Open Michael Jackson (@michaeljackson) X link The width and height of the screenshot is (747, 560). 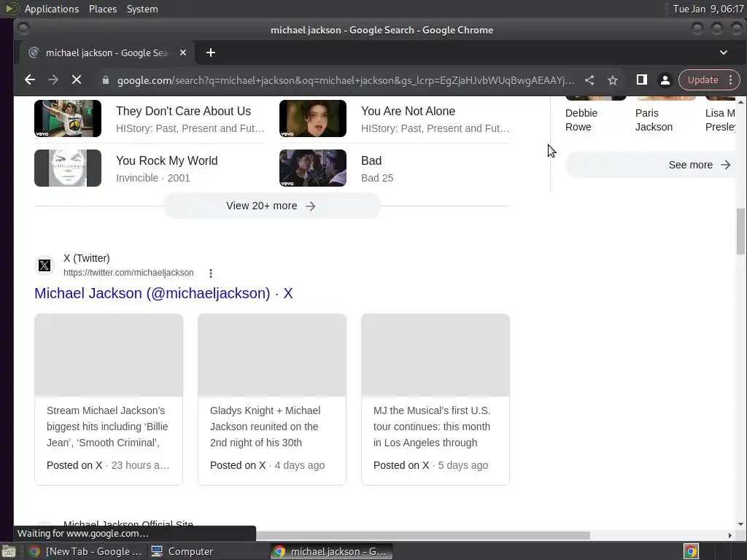(x=163, y=293)
